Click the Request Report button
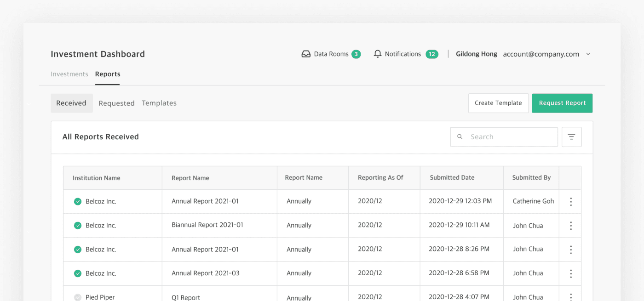 pyautogui.click(x=562, y=103)
